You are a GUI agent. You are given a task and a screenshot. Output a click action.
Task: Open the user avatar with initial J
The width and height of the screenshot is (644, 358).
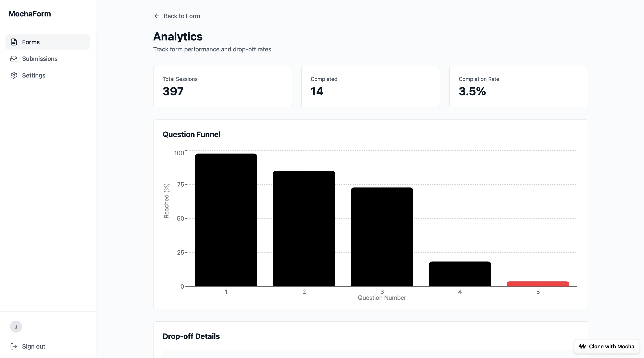[16, 327]
